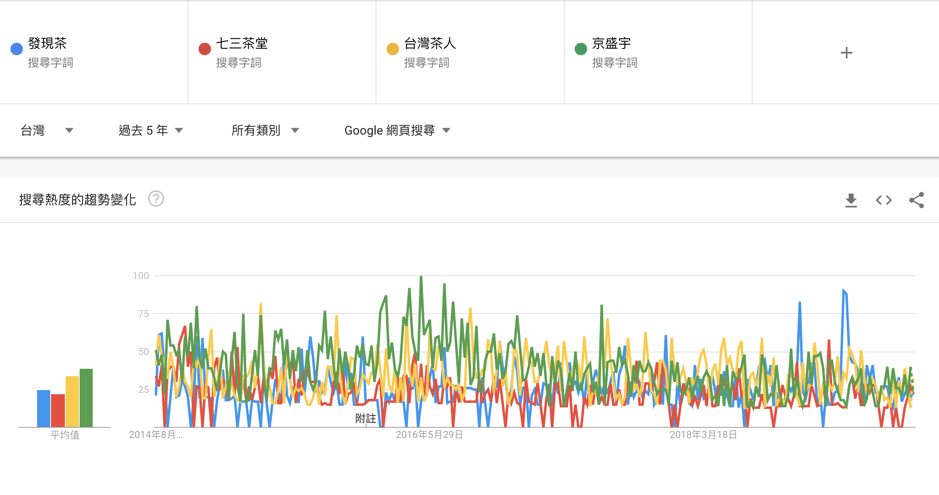This screenshot has width=939, height=495.
Task: Select the 京盛宇 search term card
Action: coord(658,52)
